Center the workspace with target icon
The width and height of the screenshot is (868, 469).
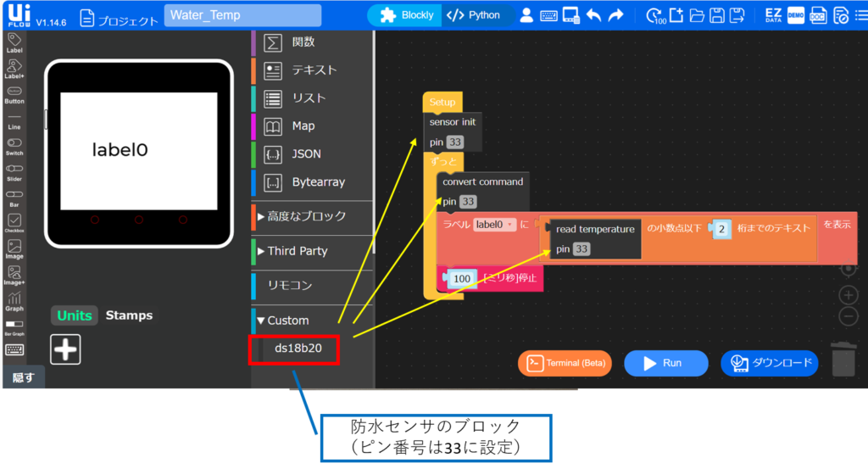[x=849, y=269]
